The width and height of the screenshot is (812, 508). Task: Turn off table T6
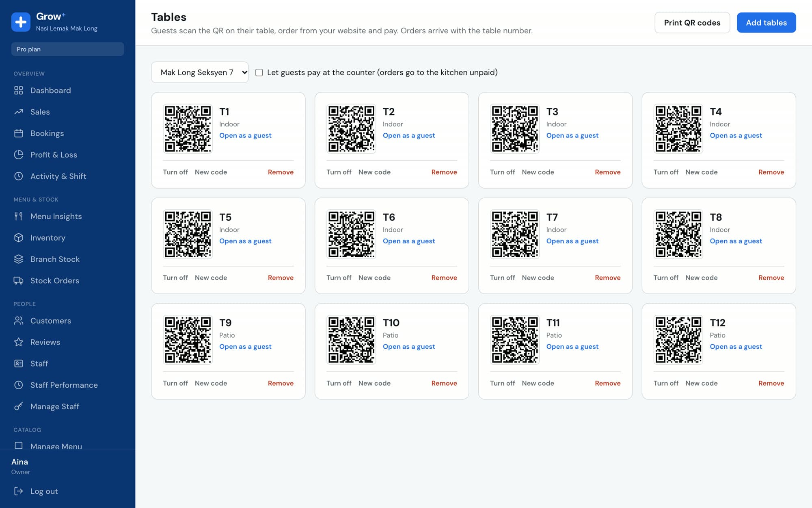click(339, 278)
